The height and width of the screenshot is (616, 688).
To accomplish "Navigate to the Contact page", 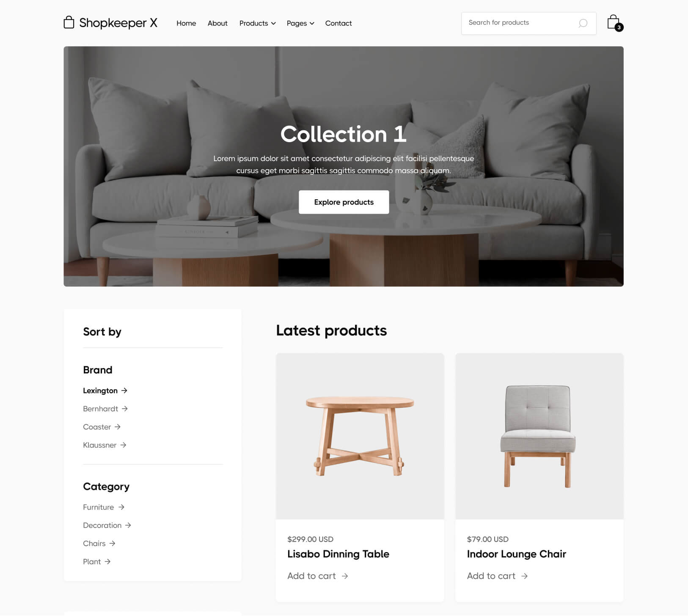I will tap(338, 23).
